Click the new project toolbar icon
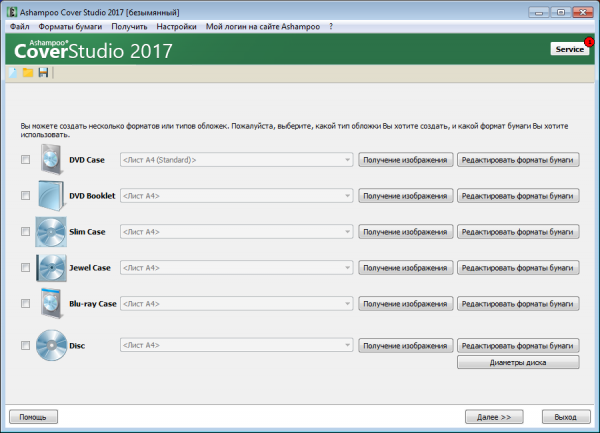The height and width of the screenshot is (433, 600). [13, 73]
